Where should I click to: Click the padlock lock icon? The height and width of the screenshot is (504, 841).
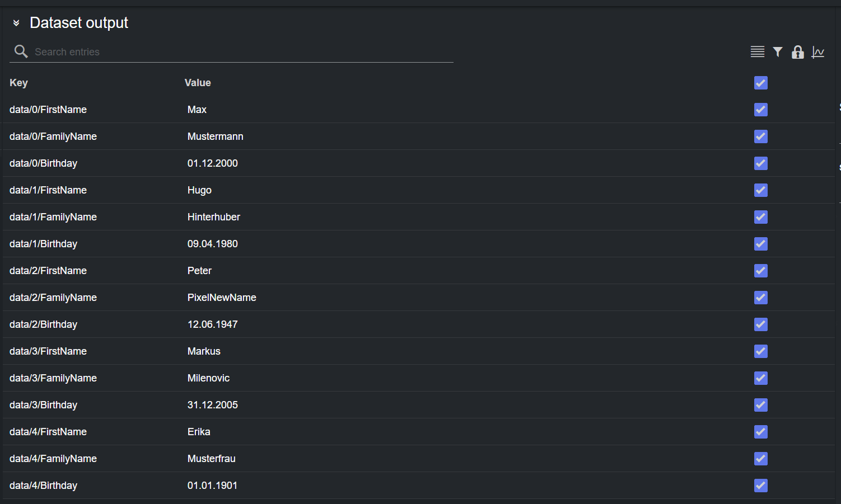pyautogui.click(x=797, y=52)
